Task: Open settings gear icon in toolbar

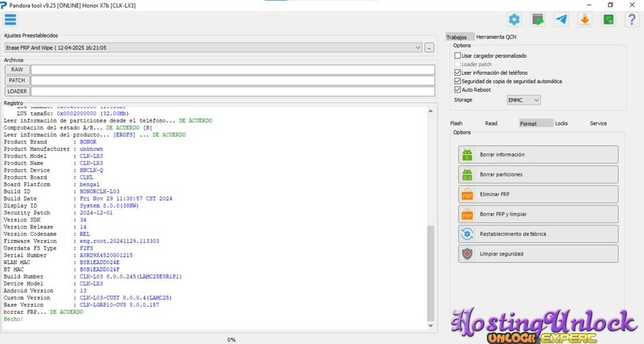Action: pos(514,19)
